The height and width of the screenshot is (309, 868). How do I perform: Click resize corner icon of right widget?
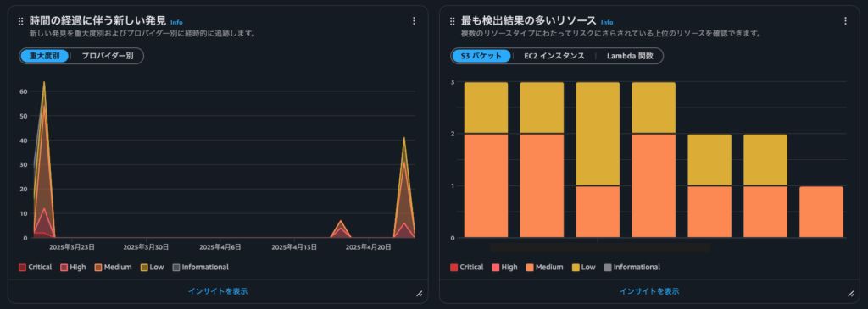[x=850, y=294]
